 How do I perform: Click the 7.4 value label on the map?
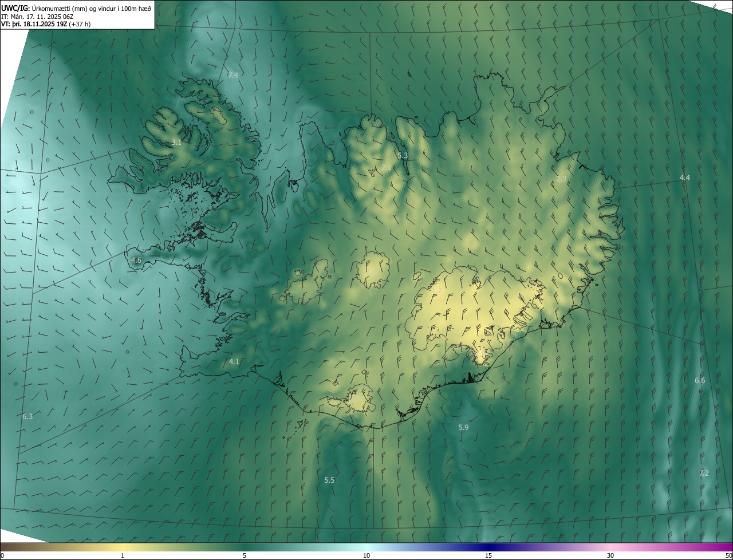(x=232, y=75)
